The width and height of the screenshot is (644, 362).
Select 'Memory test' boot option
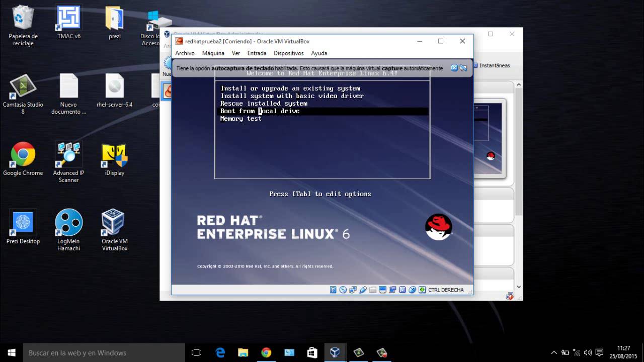point(241,119)
